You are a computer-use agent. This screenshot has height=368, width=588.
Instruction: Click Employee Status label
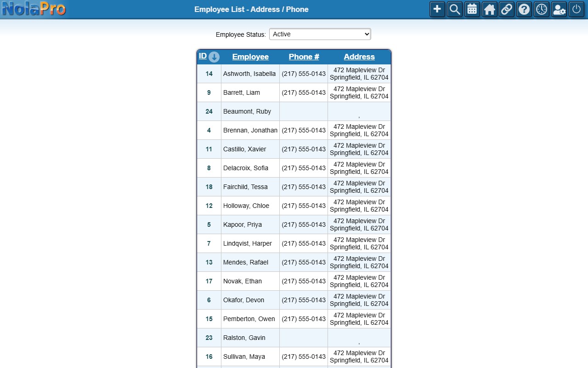pos(241,34)
